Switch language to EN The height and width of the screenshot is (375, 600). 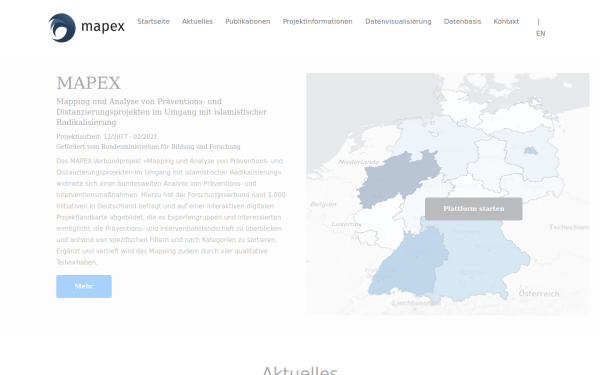coord(541,34)
